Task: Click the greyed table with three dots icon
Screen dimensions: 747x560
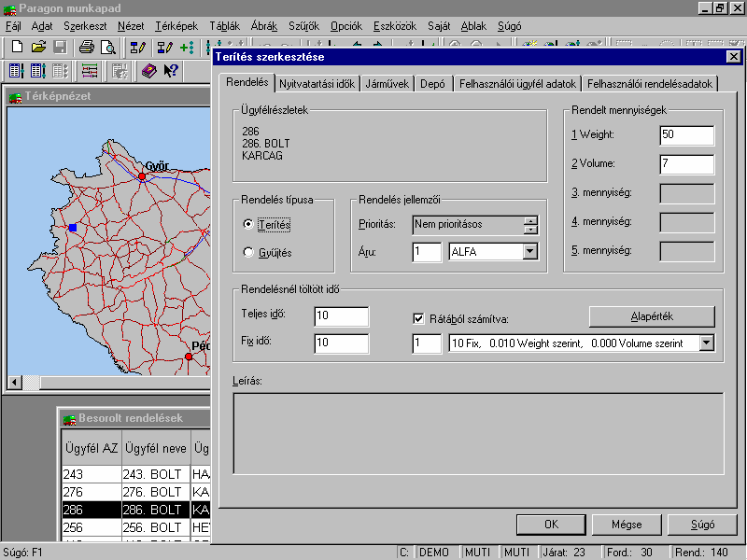Action: pos(60,71)
